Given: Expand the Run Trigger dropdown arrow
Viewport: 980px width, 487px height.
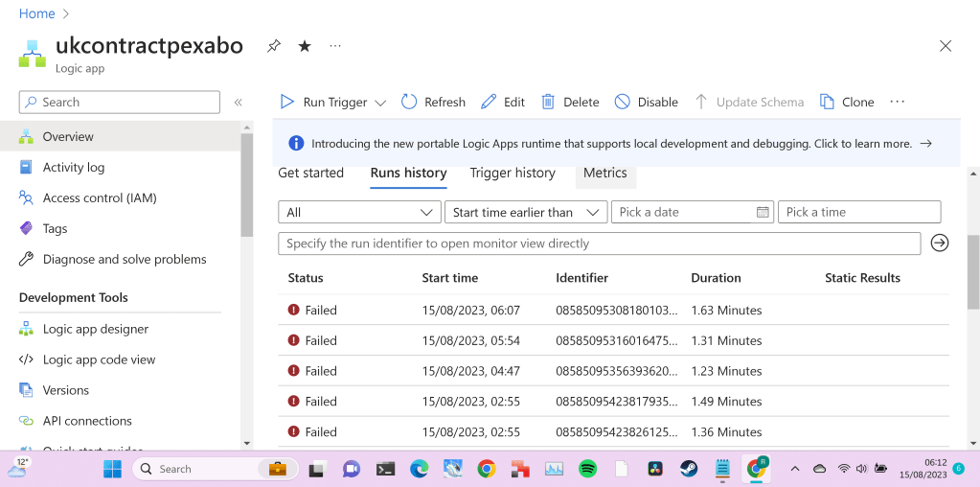Looking at the screenshot, I should 380,103.
